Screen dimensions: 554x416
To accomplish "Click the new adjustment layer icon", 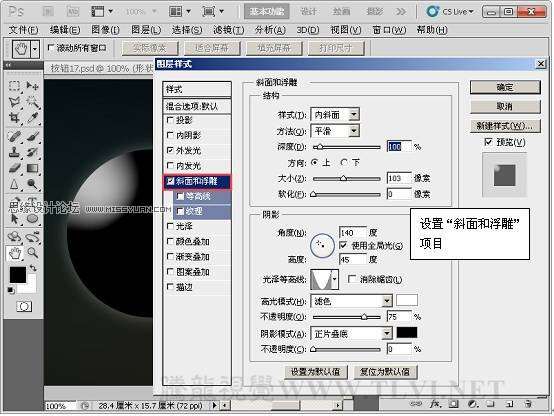I will coord(472,404).
